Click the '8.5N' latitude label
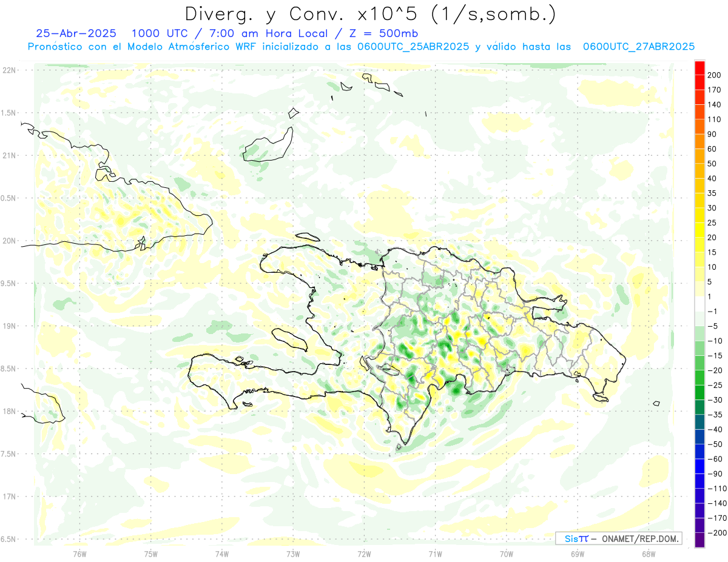The height and width of the screenshot is (562, 728). [8, 369]
